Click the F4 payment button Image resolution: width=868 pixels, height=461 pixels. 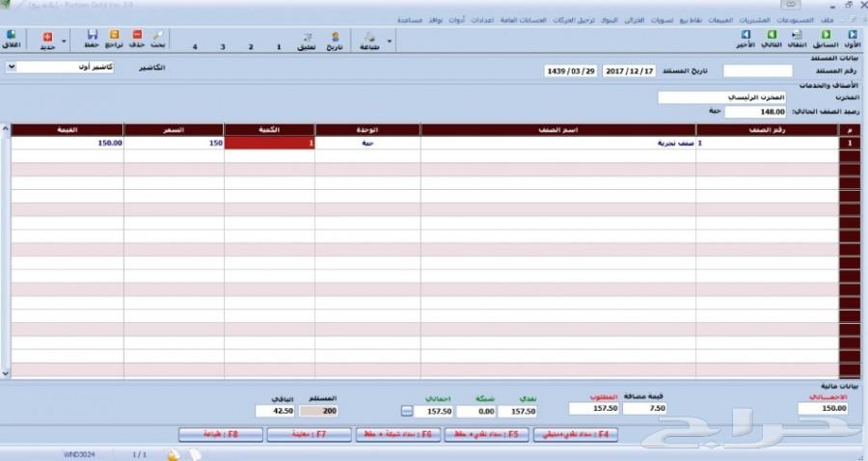pyautogui.click(x=576, y=434)
